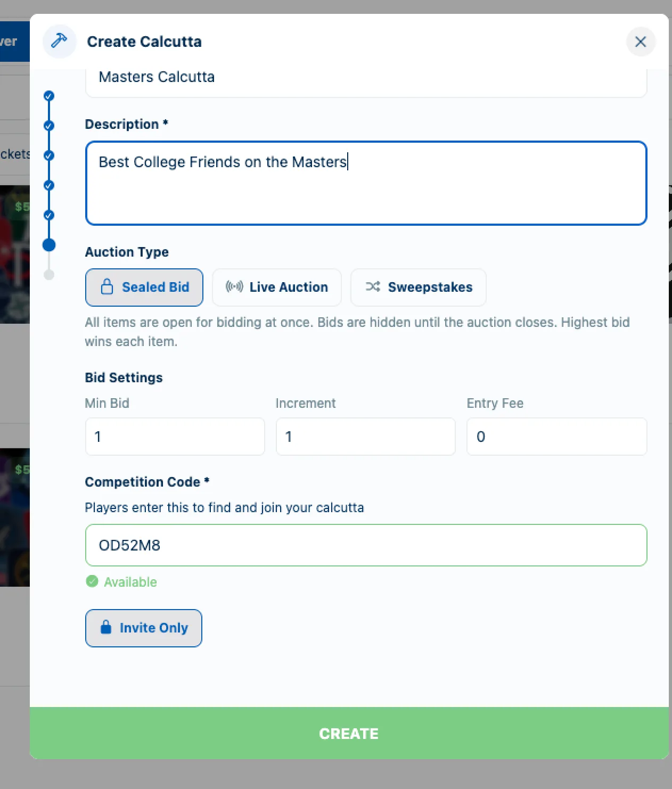Click the green Available checkmark icon
Viewport: 672px width, 789px height.
pyautogui.click(x=92, y=581)
